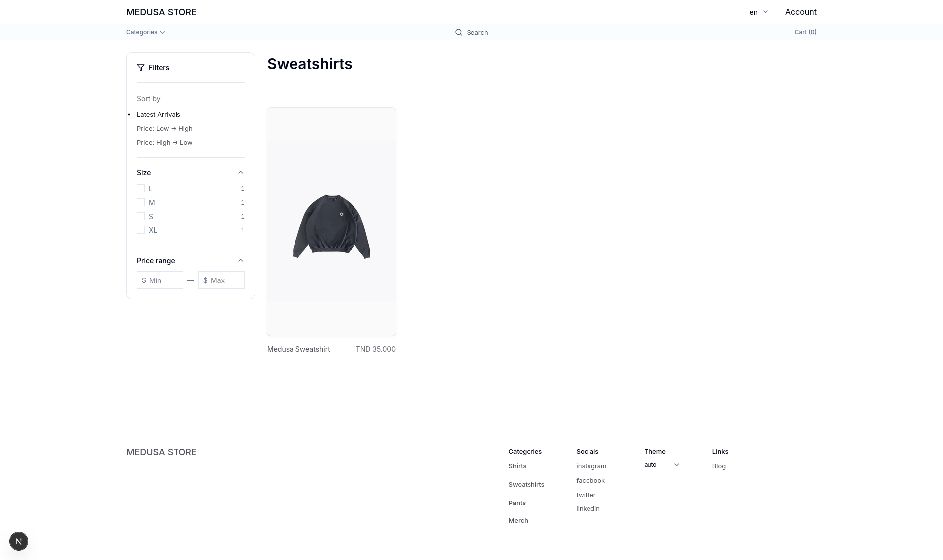Open the Next.js dev tools badge
943x560 pixels.
pos(19,541)
